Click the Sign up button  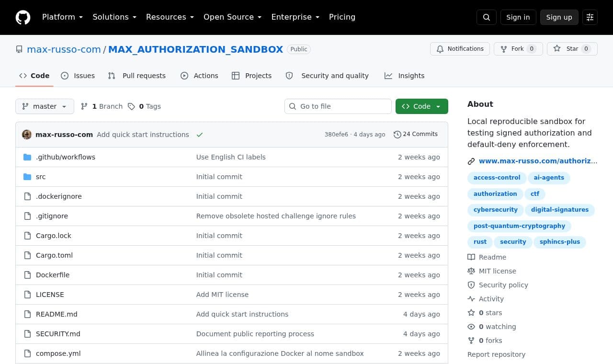coord(559,17)
